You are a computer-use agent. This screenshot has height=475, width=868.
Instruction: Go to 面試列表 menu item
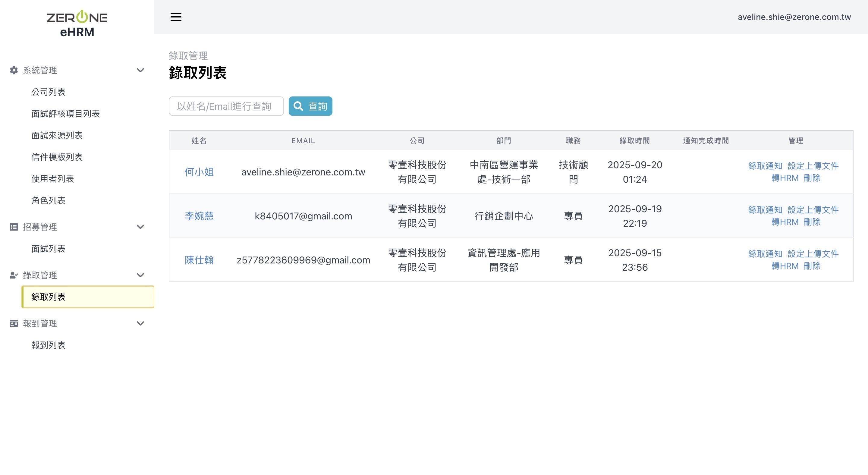[48, 249]
